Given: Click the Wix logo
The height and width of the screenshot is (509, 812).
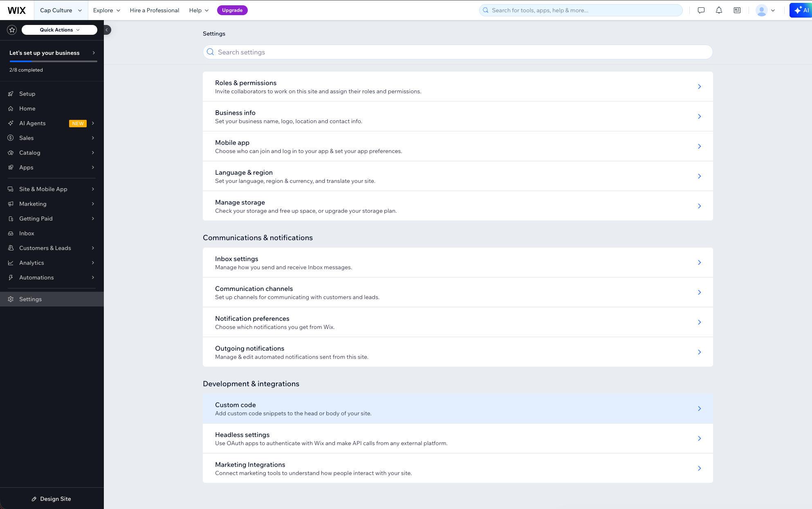Looking at the screenshot, I should click(x=16, y=10).
